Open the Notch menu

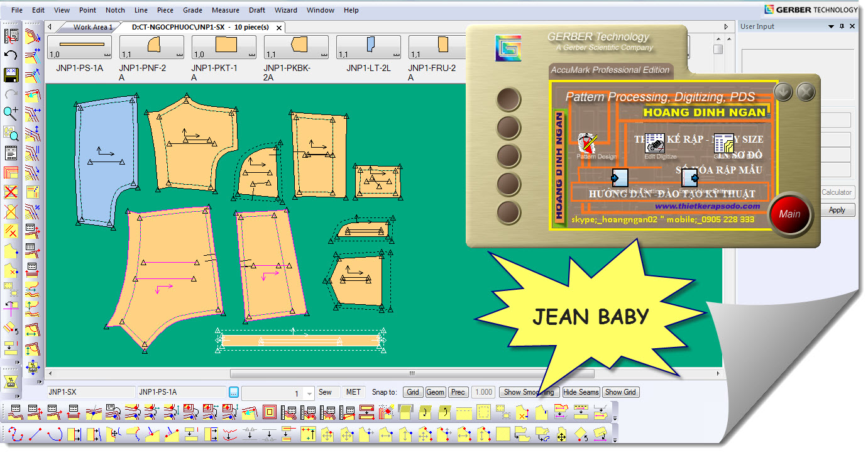[115, 10]
